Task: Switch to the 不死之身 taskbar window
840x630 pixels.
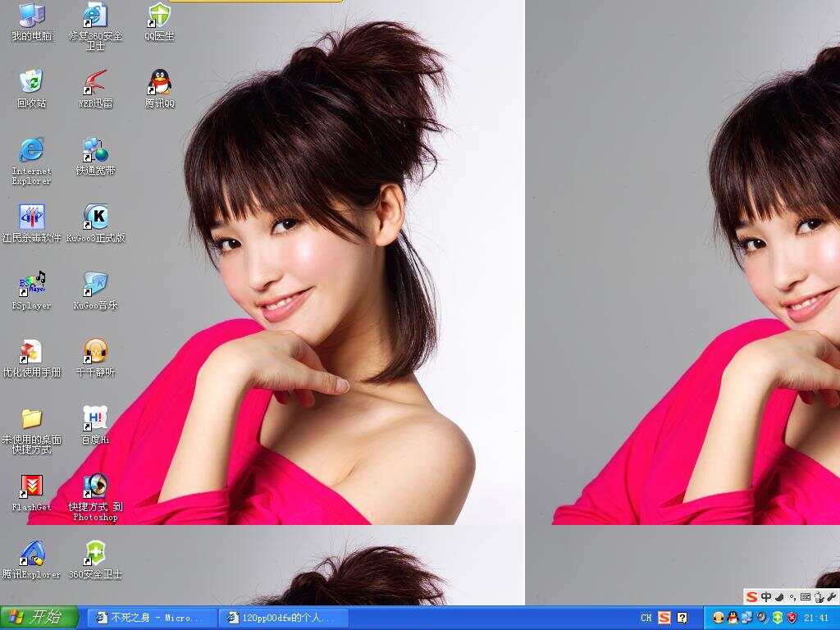Action: (152, 618)
